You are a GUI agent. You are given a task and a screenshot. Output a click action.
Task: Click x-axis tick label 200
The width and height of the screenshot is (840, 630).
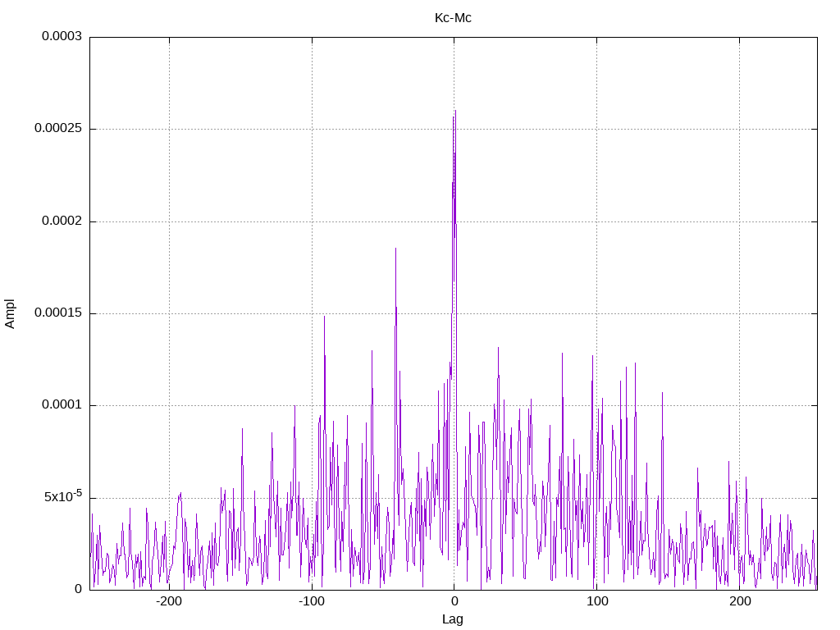740,601
